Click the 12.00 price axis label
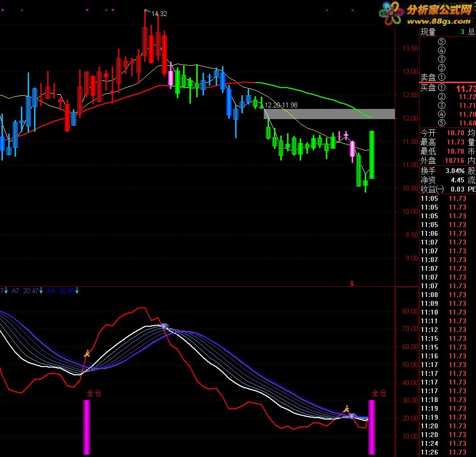476x457 pixels. [410, 118]
